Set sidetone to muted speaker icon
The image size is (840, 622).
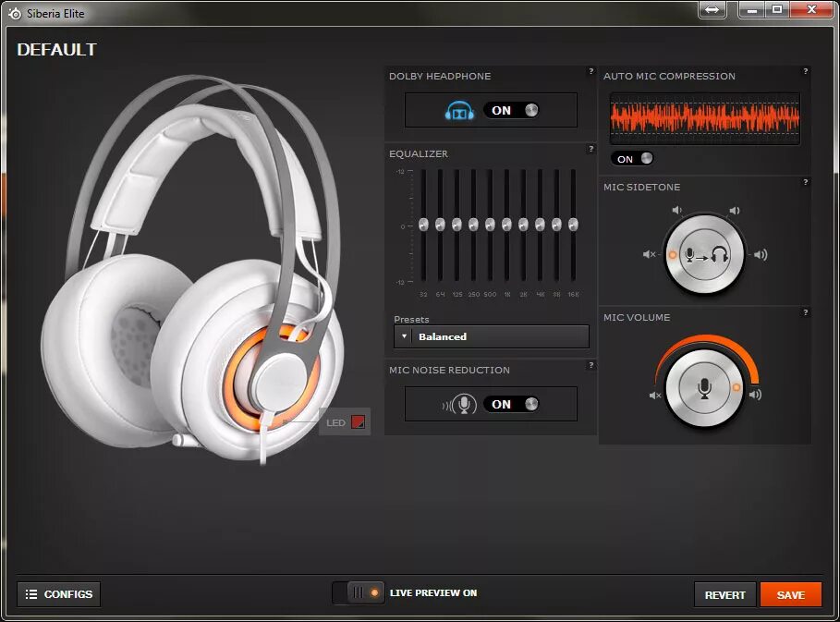[x=649, y=254]
